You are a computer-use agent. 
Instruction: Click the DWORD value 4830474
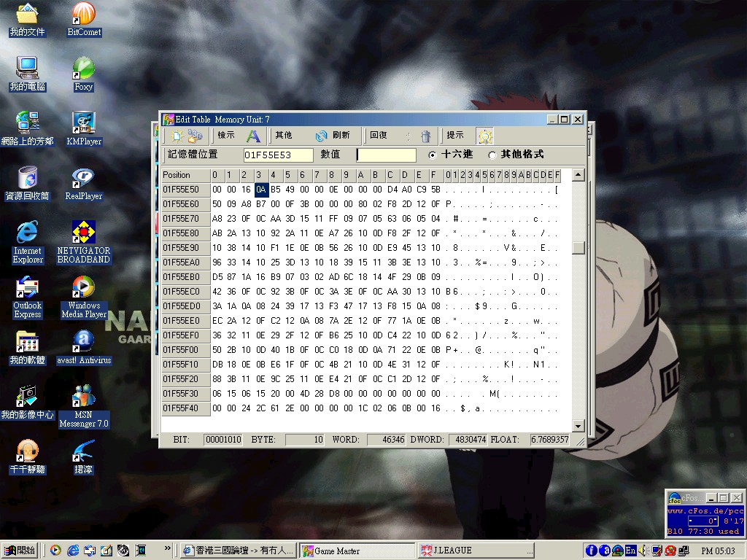click(x=468, y=440)
